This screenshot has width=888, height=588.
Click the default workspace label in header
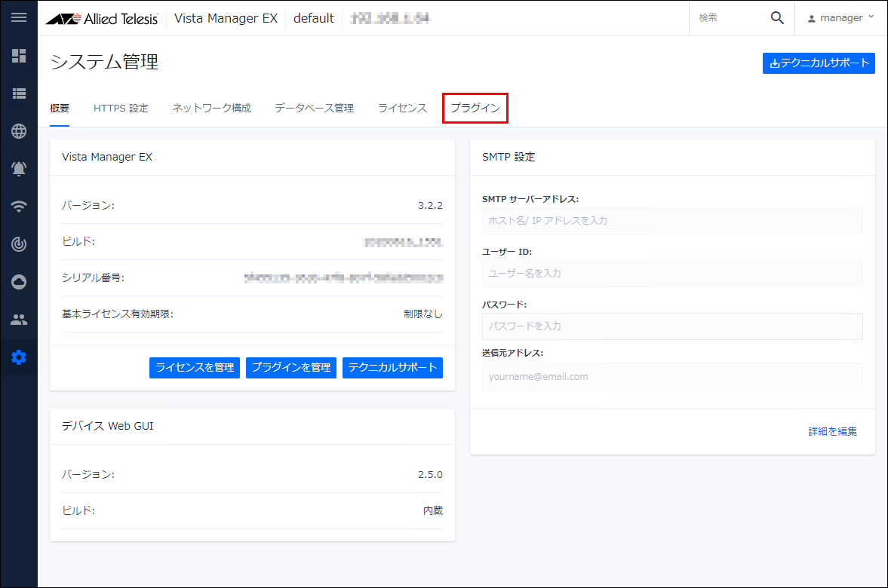coord(314,19)
